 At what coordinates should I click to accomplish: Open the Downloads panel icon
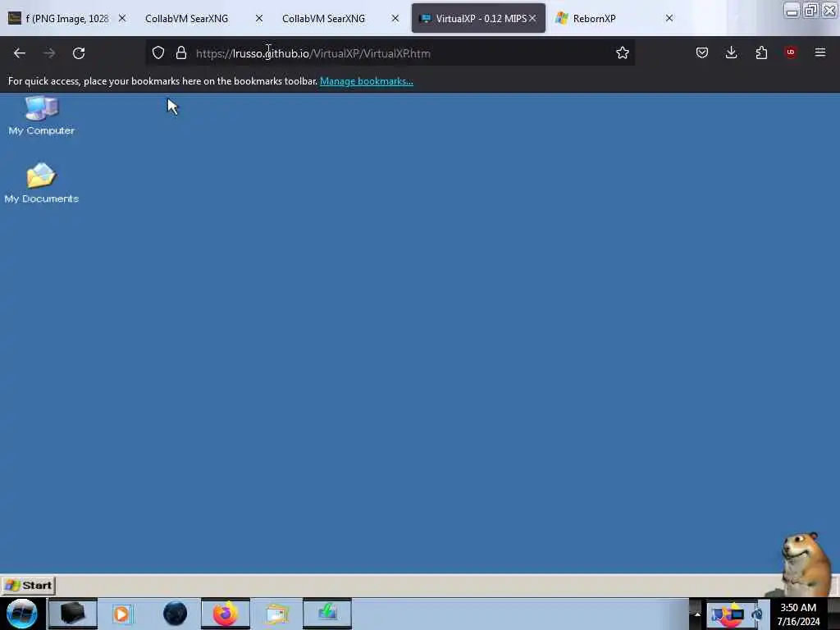731,52
